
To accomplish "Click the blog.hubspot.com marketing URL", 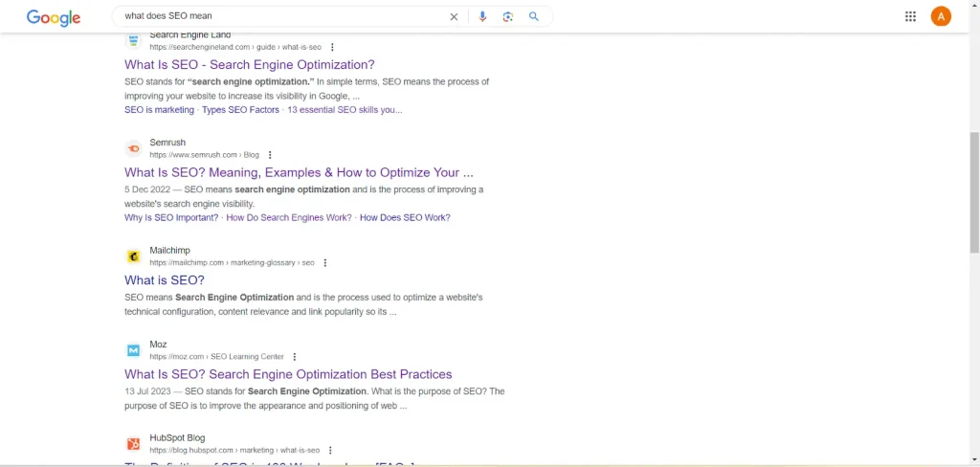I will coord(234,450).
